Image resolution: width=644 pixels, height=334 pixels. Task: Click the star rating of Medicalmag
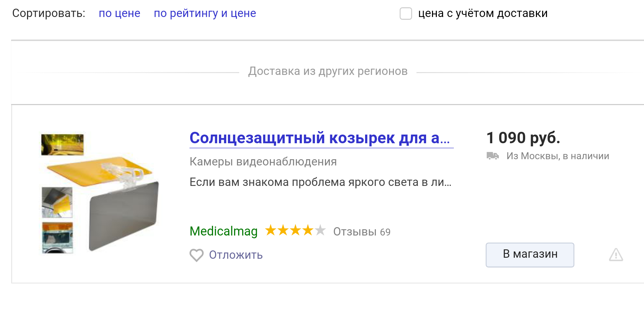coord(295,230)
